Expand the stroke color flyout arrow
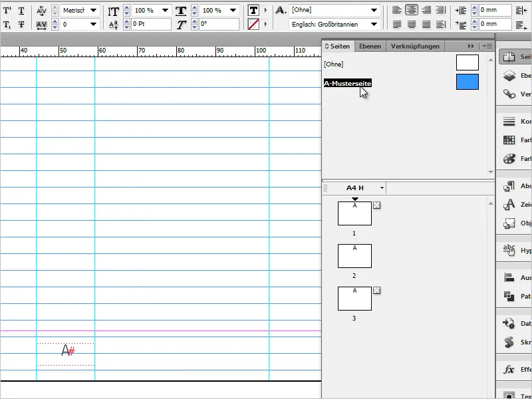Screen dimensions: 532x399 (x=265, y=25)
